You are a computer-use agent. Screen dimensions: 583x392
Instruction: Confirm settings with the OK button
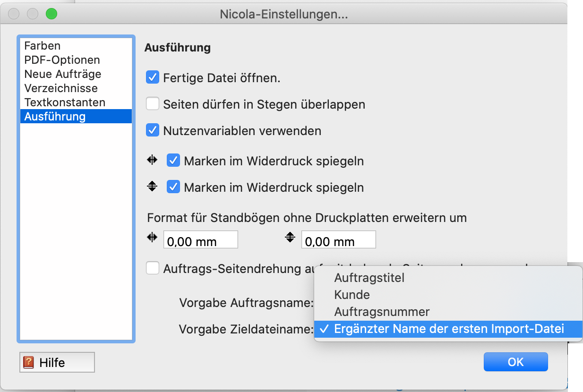coord(515,362)
